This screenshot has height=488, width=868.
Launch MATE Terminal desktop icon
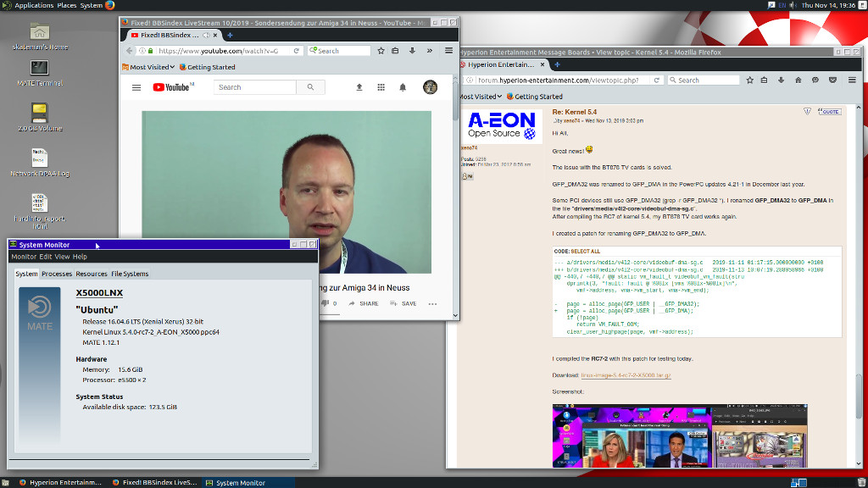coord(39,73)
